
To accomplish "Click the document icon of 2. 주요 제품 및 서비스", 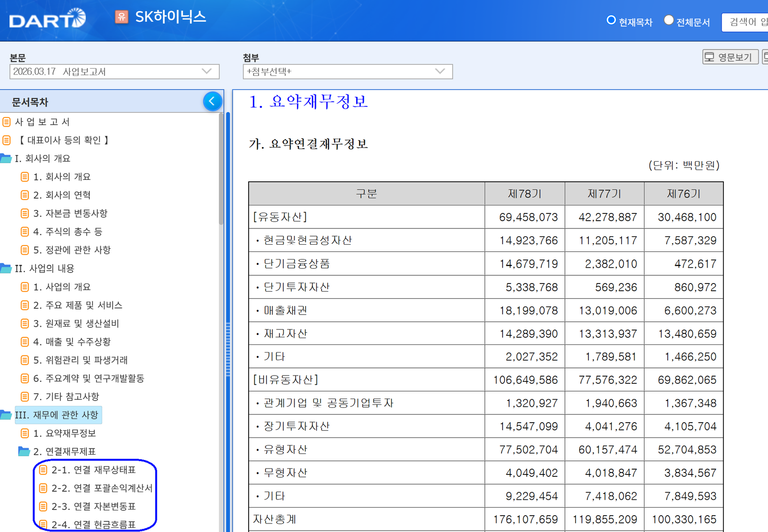I will [25, 305].
